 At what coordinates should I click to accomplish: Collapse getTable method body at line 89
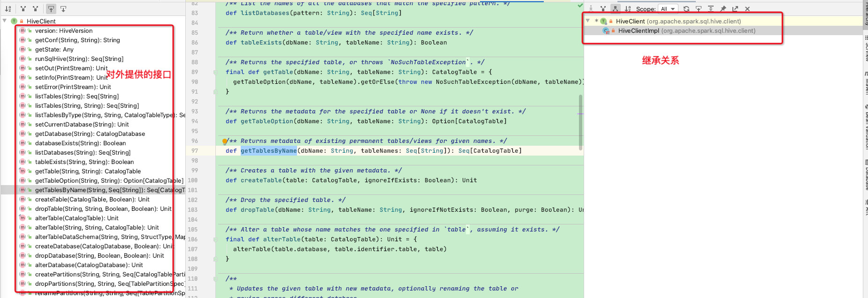[215, 72]
